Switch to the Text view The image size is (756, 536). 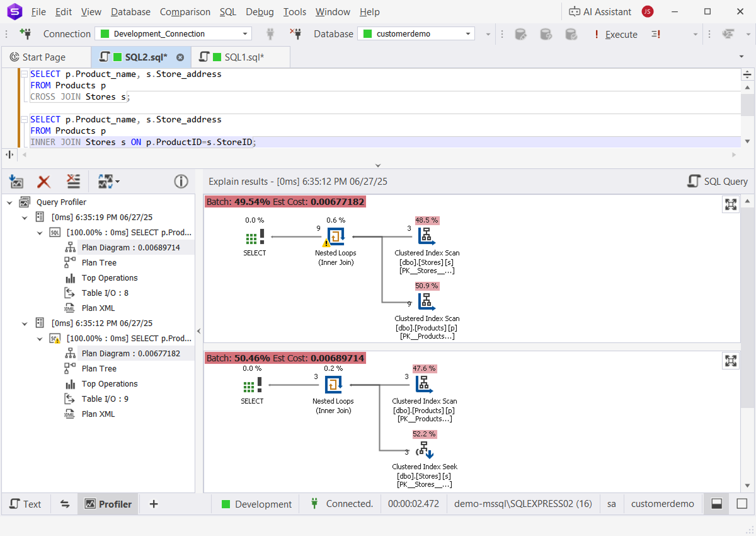click(x=25, y=504)
